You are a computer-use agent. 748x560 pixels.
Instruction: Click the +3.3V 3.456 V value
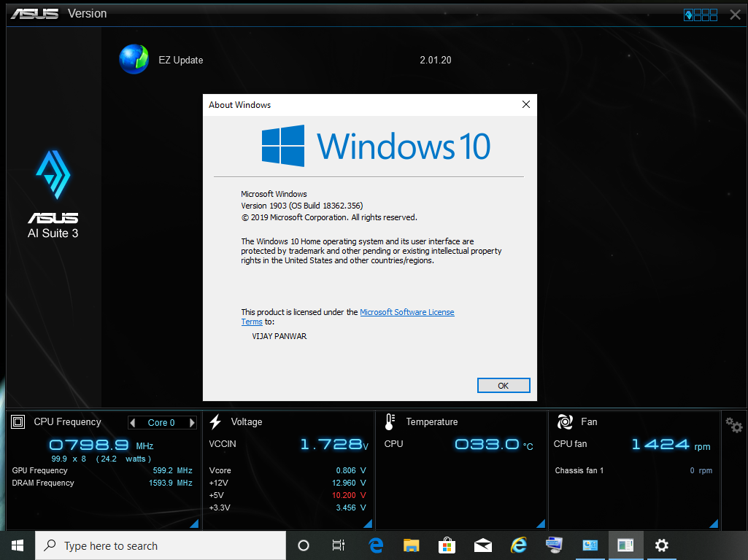(x=350, y=507)
